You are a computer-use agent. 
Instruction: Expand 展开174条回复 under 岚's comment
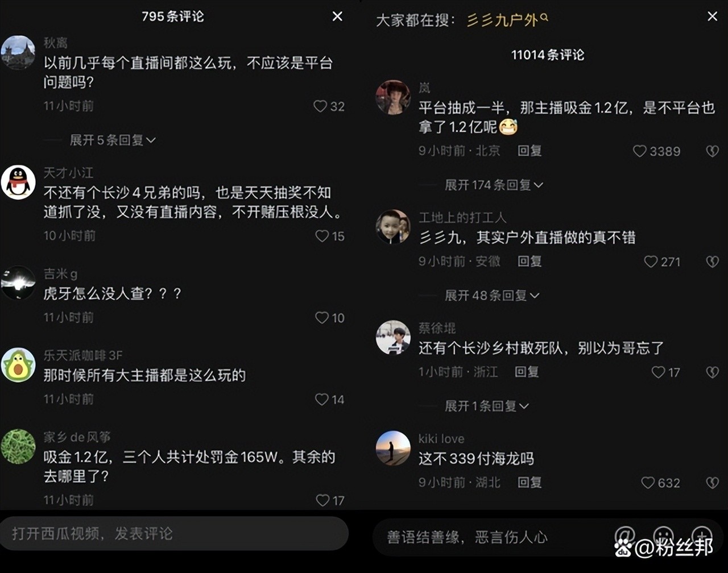pos(494,185)
